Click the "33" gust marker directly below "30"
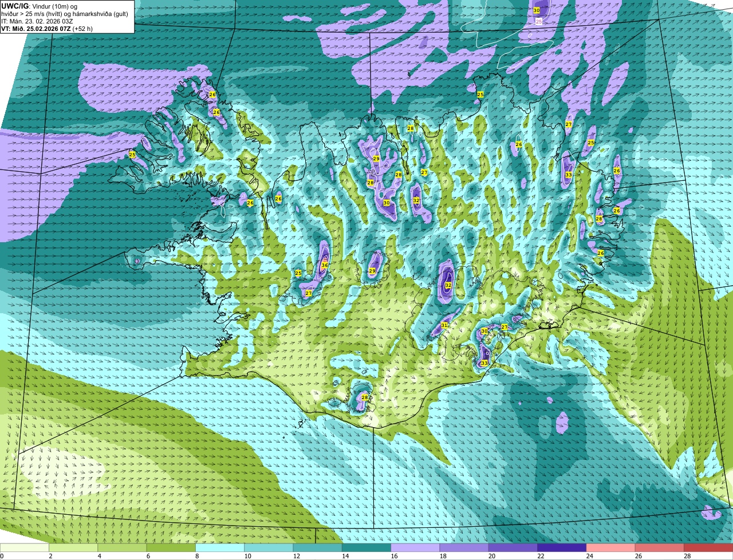Screen dimensions: 733x560 click(484, 363)
